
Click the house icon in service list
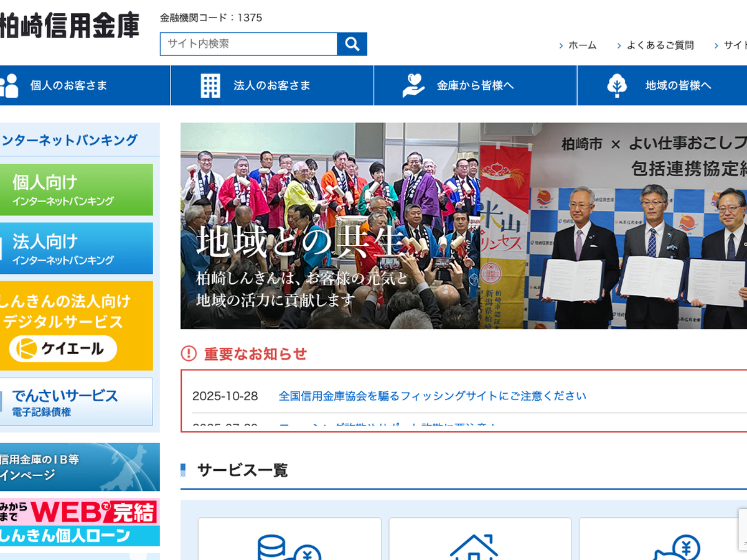click(x=474, y=548)
